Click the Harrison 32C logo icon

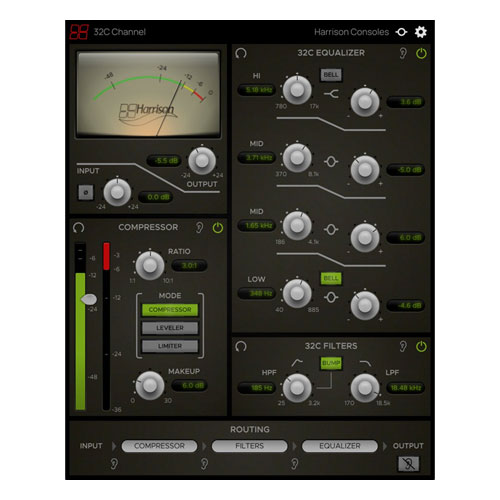pos(79,32)
